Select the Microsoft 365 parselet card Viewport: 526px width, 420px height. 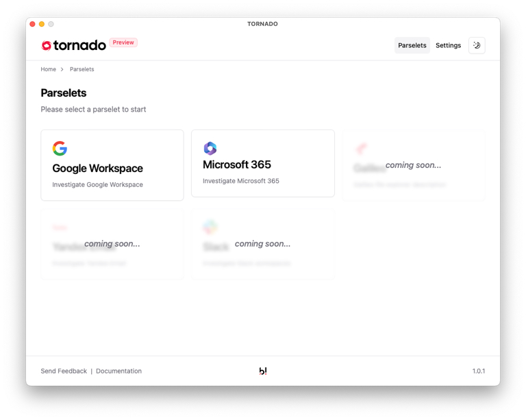pyautogui.click(x=263, y=163)
